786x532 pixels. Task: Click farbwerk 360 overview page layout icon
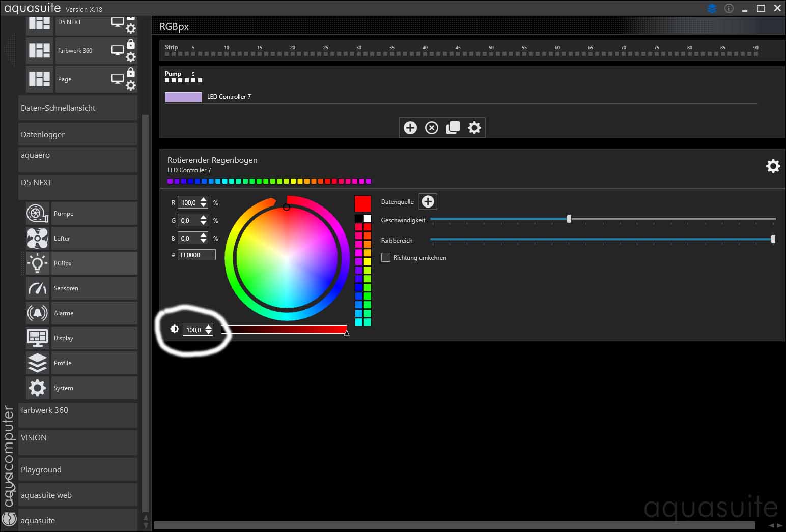click(x=39, y=51)
